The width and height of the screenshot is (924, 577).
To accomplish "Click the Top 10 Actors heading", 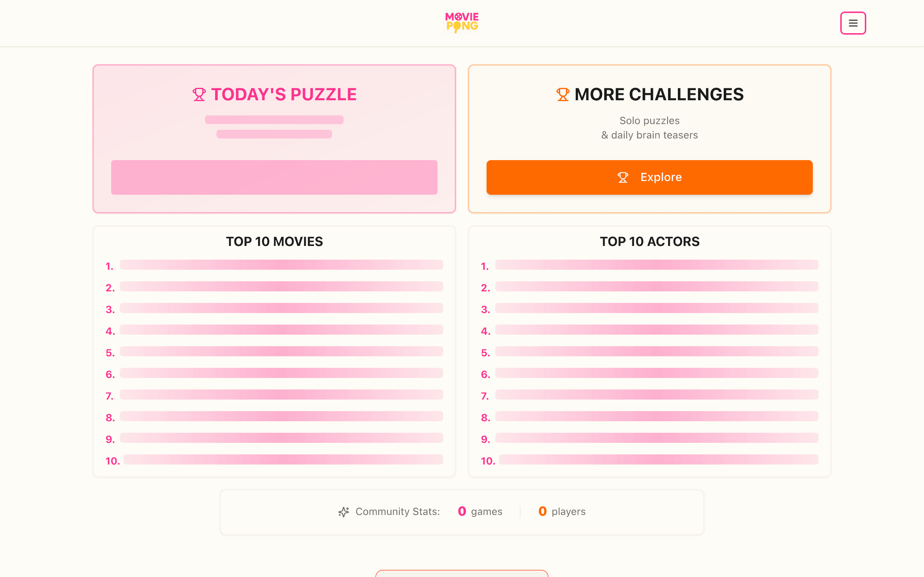I will [x=649, y=242].
